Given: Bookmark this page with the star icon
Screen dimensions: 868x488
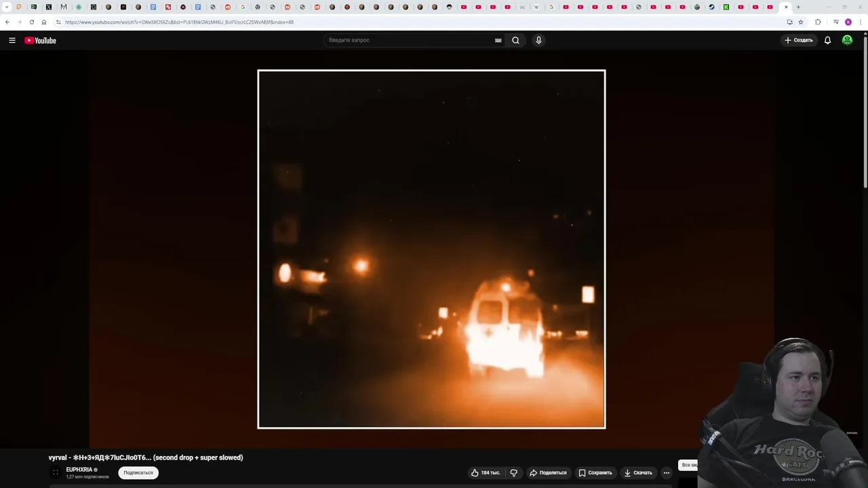Looking at the screenshot, I should point(801,22).
